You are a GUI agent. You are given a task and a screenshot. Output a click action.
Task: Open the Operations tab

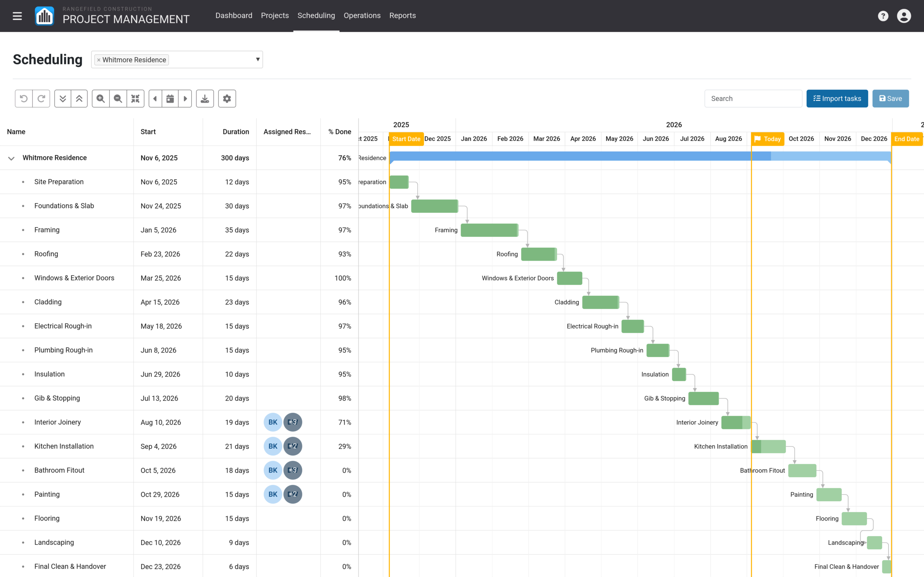362,16
